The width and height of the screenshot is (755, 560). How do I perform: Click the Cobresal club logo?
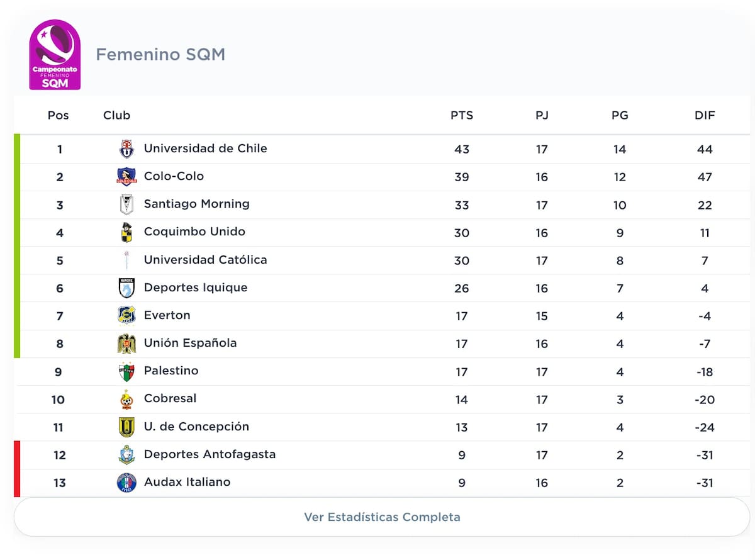pyautogui.click(x=126, y=399)
